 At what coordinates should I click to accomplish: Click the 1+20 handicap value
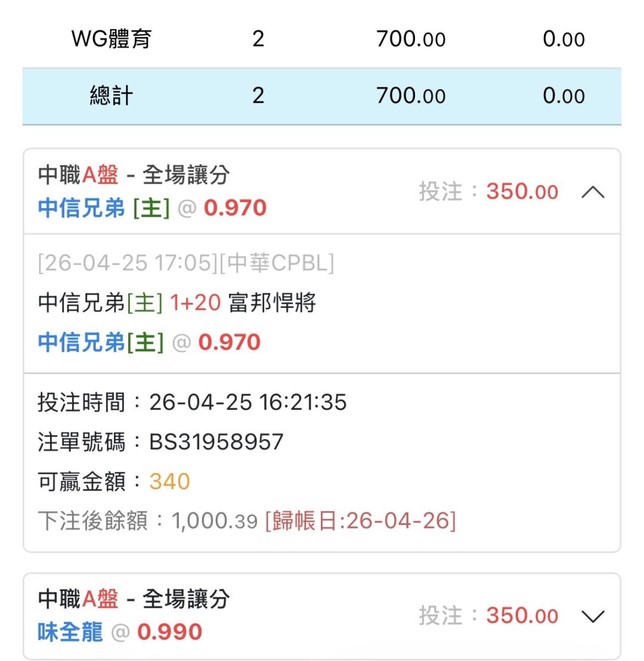coord(195,303)
